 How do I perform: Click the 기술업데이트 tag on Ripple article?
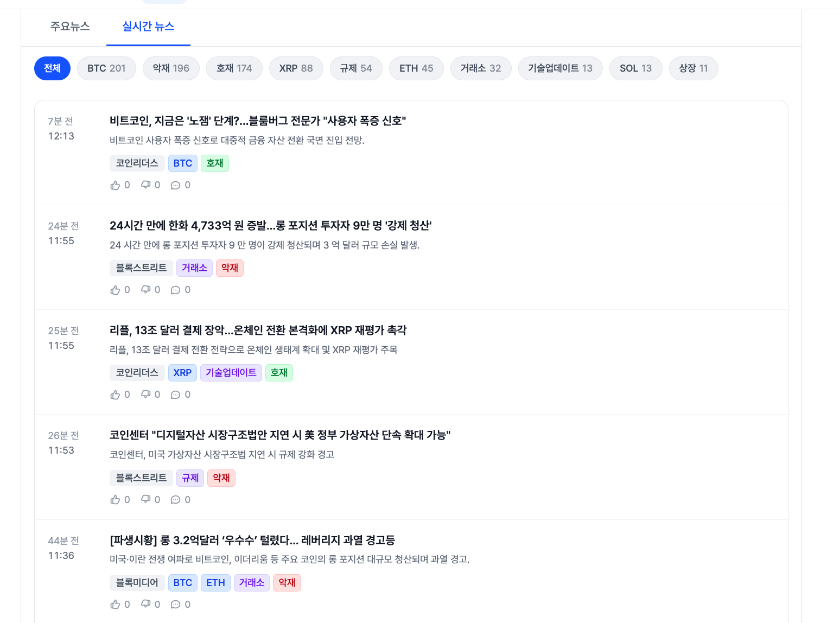pos(231,373)
